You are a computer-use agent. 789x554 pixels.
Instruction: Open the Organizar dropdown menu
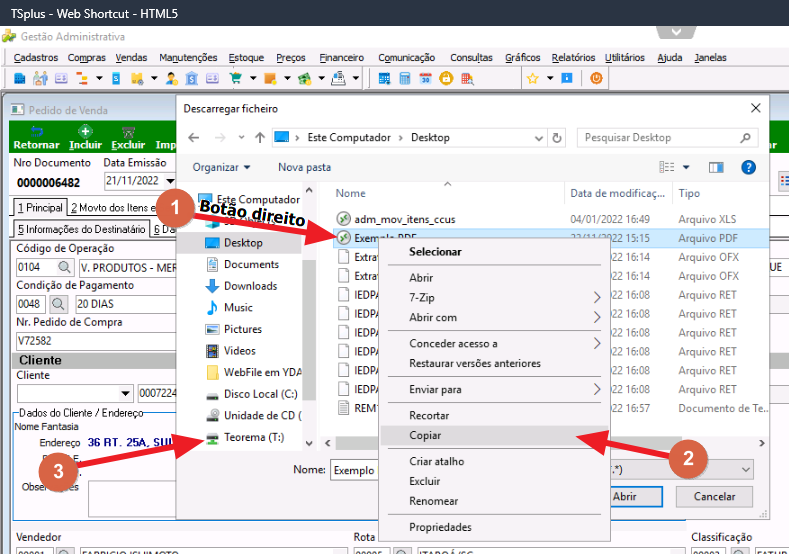pyautogui.click(x=221, y=167)
